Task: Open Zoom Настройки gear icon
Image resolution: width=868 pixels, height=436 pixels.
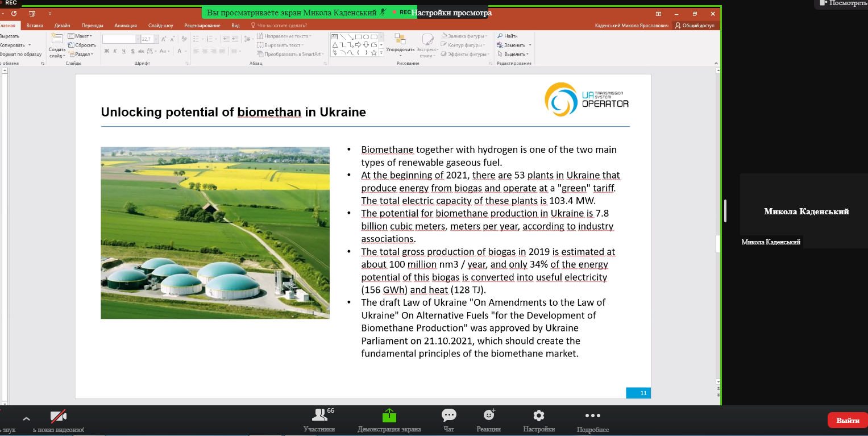Action: [538, 416]
